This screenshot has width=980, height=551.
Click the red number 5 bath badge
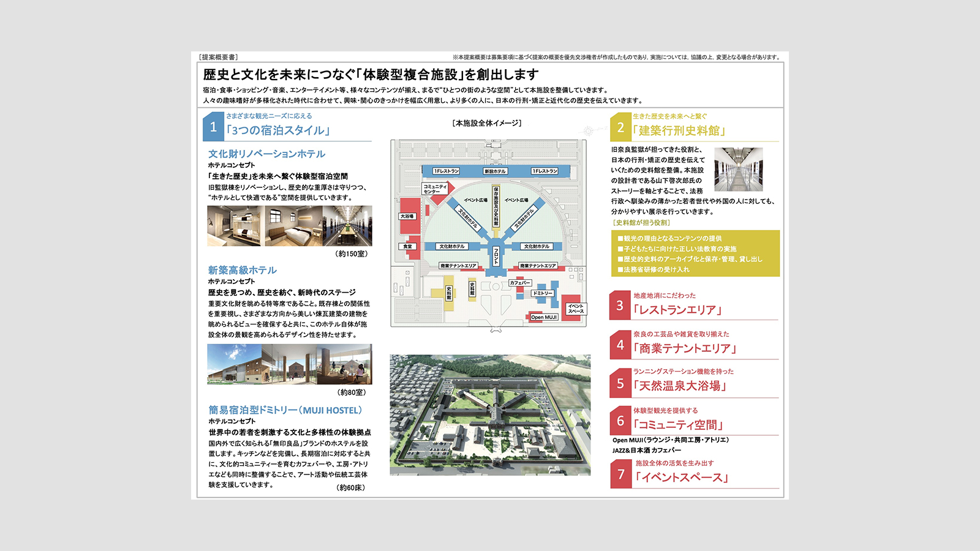click(620, 383)
